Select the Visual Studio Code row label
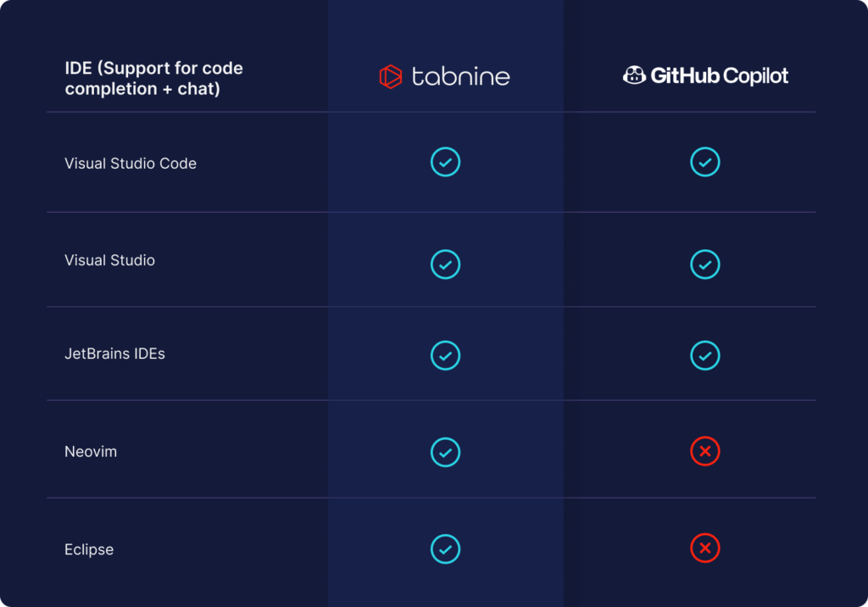868x607 pixels. [131, 164]
